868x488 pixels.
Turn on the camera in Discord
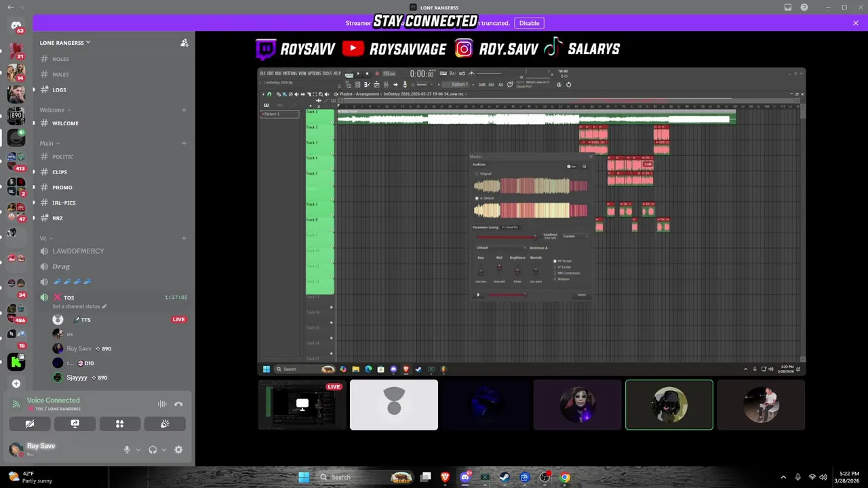pyautogui.click(x=30, y=424)
